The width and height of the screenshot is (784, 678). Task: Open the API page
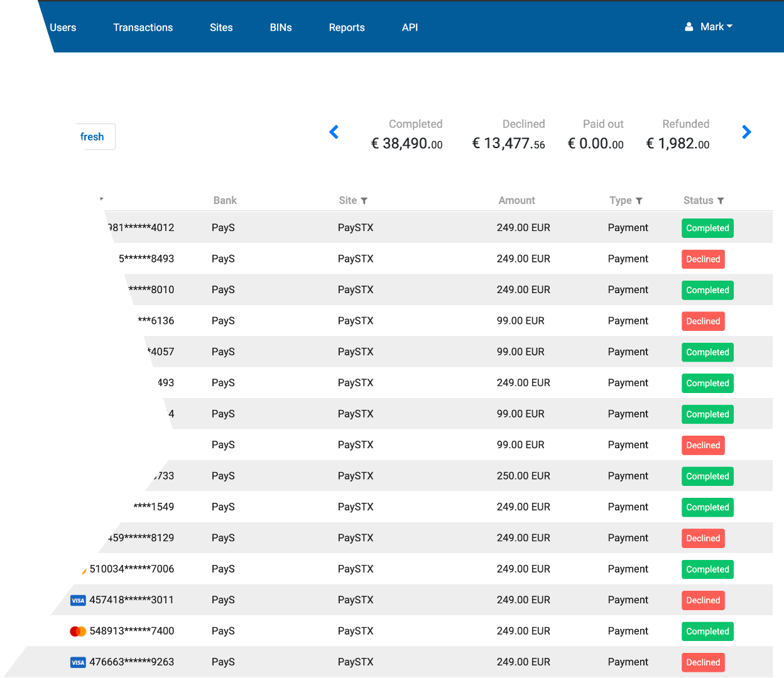click(410, 28)
